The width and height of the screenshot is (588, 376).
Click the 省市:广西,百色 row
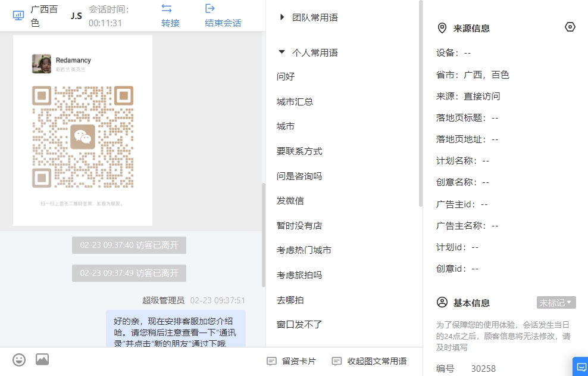pos(473,74)
